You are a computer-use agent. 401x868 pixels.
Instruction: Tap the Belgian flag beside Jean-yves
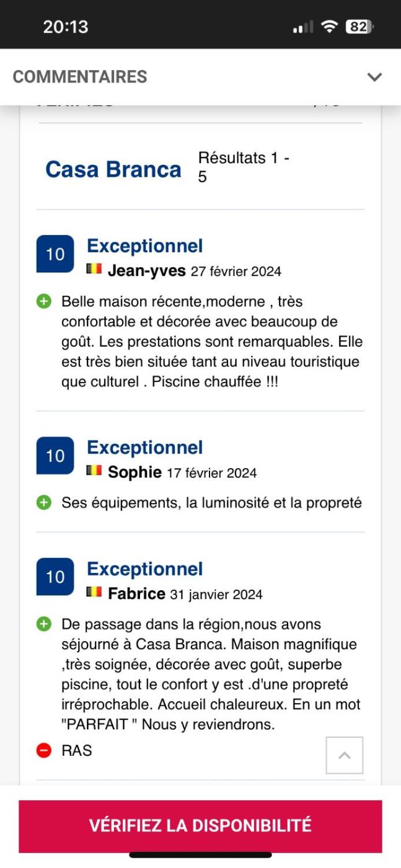[x=94, y=269]
